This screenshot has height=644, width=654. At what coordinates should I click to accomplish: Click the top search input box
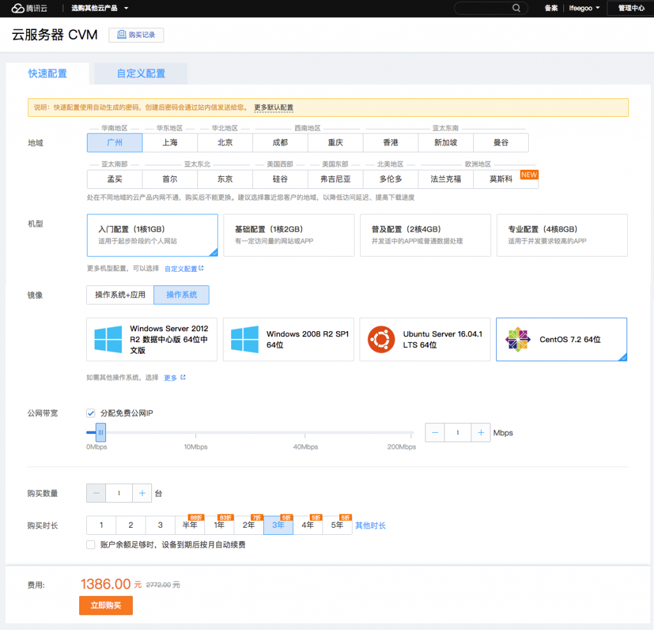click(x=490, y=8)
